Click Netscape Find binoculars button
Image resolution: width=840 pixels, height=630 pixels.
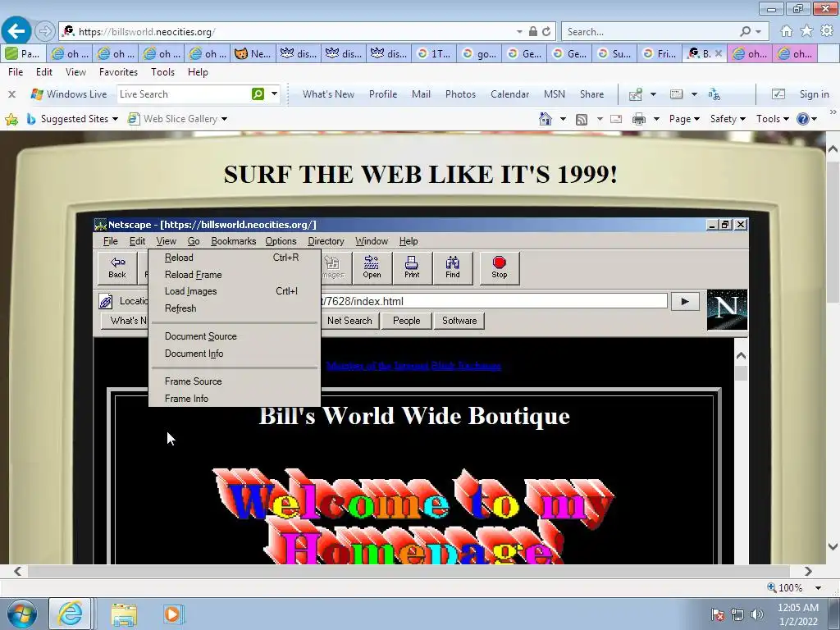(453, 267)
